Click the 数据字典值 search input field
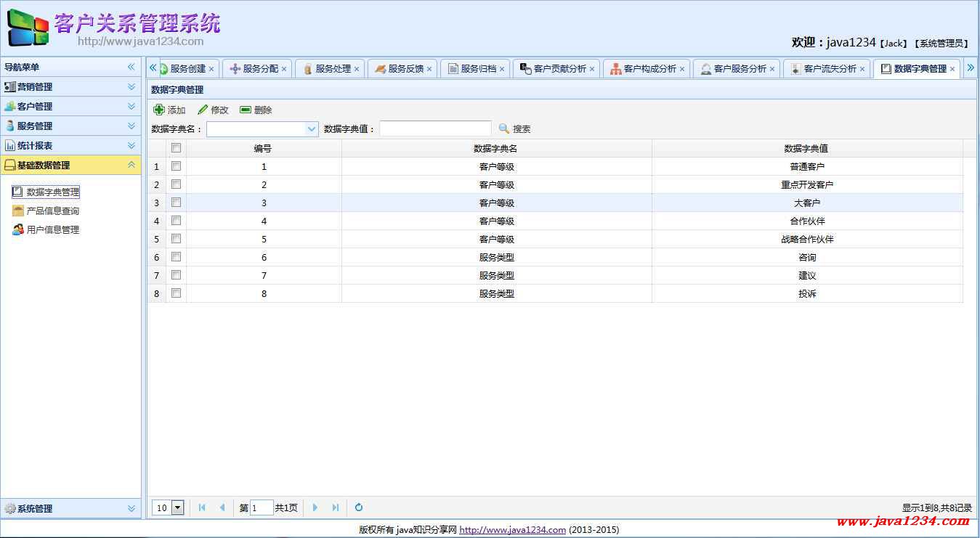980x538 pixels. pos(435,129)
